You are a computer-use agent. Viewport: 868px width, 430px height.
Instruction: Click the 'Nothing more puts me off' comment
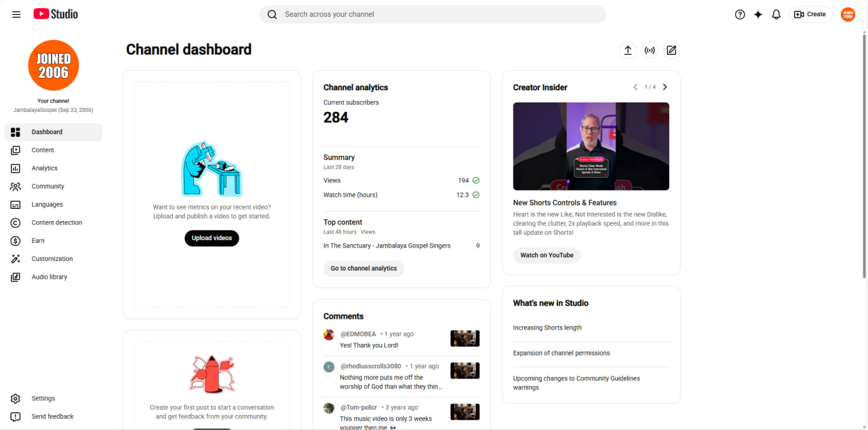(x=391, y=383)
